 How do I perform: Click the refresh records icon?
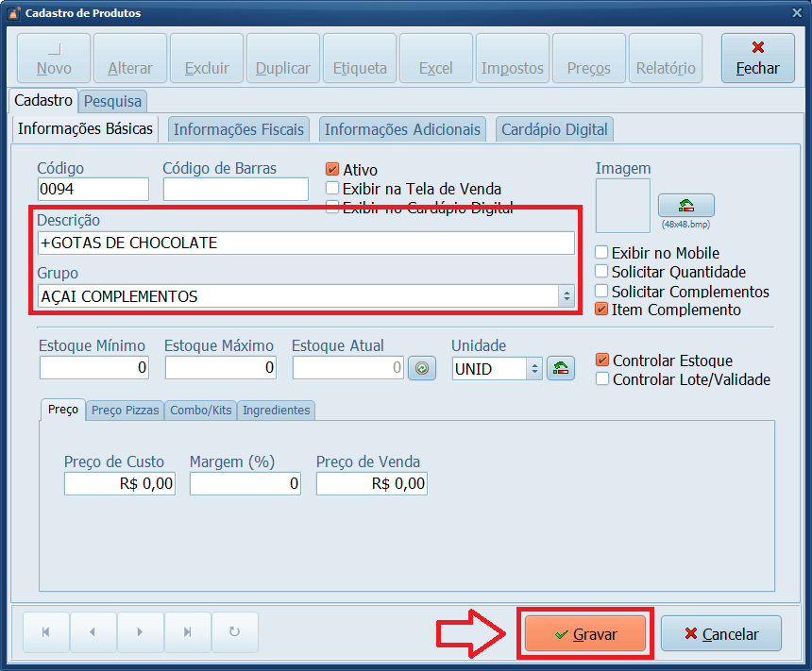click(235, 632)
